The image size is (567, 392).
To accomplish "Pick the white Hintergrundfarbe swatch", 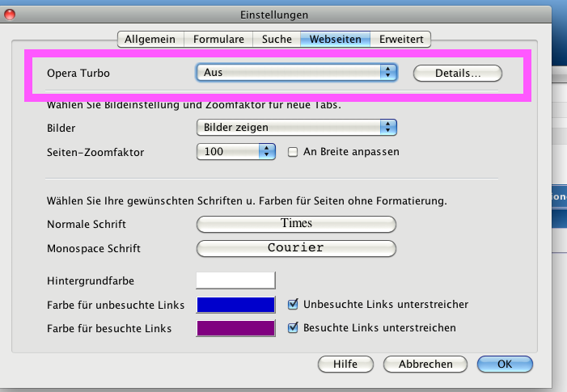I will tap(235, 280).
